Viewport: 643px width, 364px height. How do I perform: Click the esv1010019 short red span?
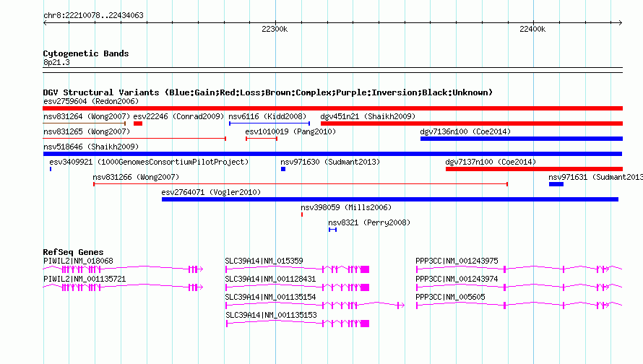[x=262, y=139]
